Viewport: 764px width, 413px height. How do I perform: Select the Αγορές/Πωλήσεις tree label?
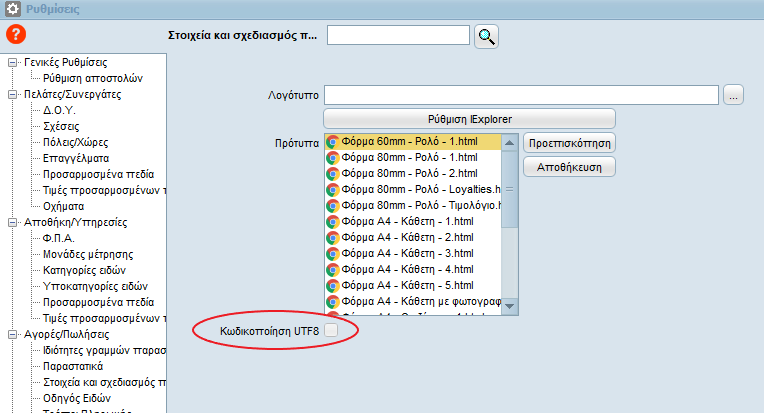(67, 335)
